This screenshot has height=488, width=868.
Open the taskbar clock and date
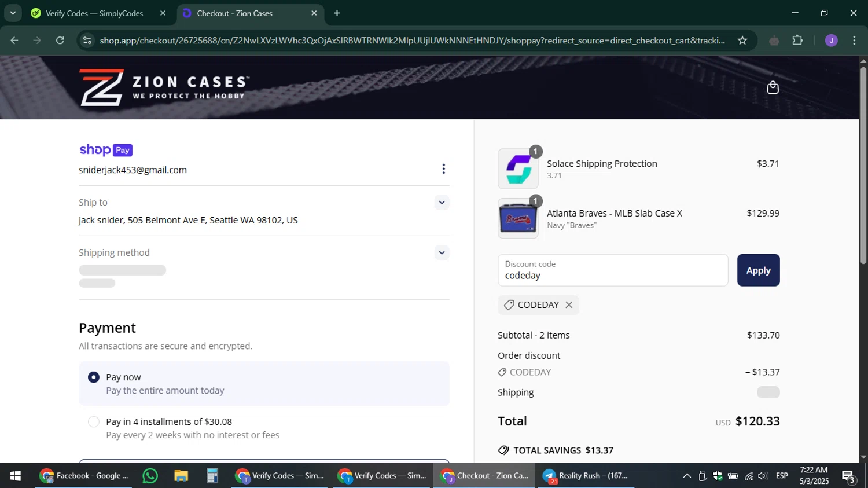(814, 476)
